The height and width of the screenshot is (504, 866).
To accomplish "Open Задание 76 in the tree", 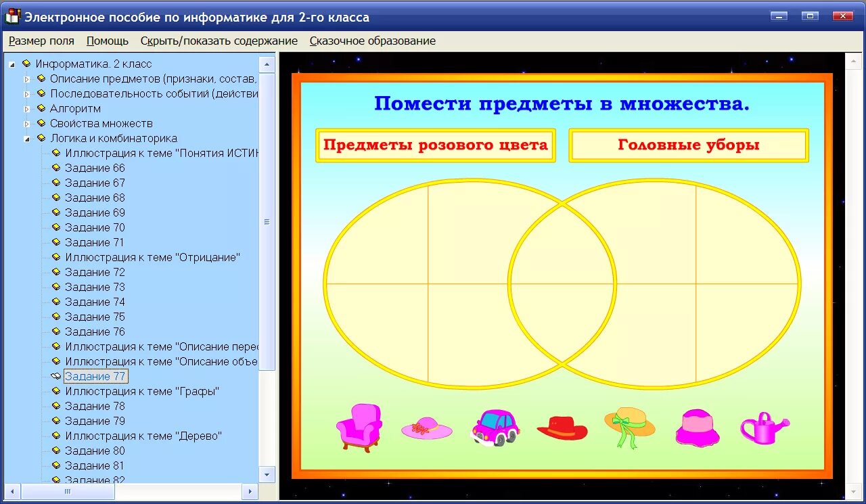I will tap(95, 331).
